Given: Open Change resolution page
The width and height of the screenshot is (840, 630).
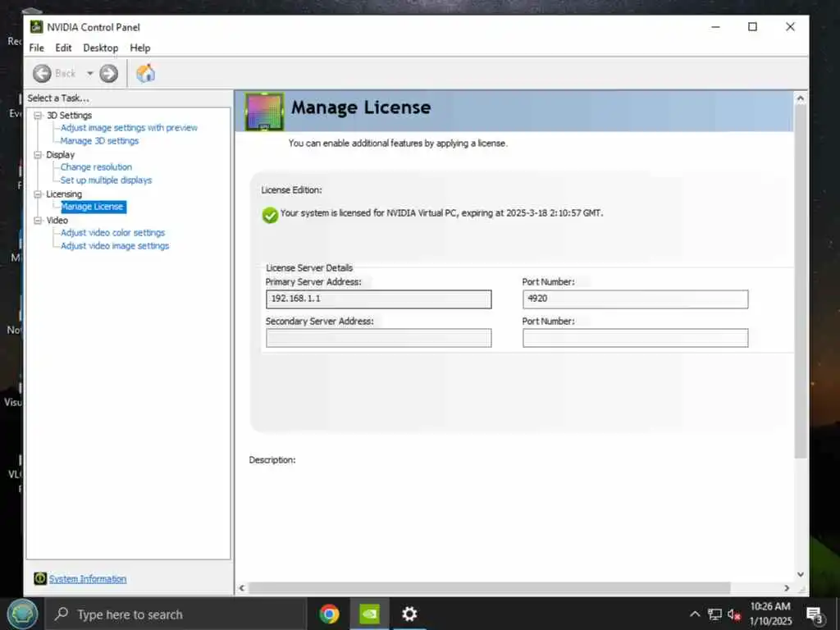Looking at the screenshot, I should (x=96, y=167).
